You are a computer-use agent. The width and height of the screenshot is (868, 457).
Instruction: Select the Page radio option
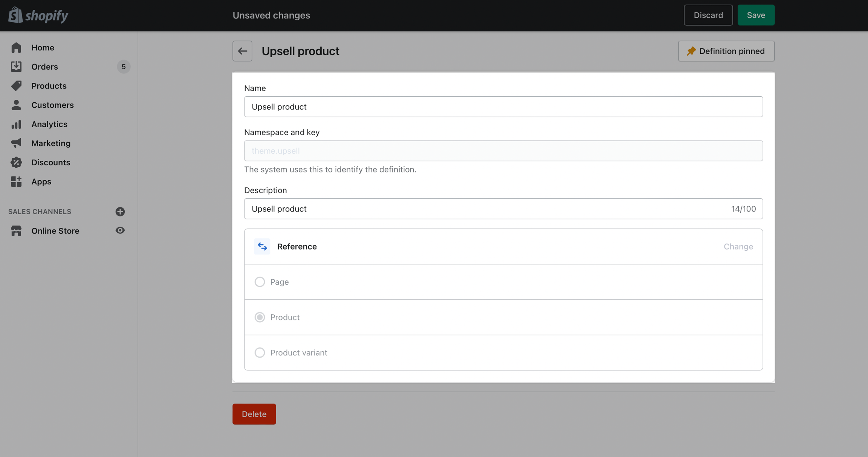tap(260, 282)
